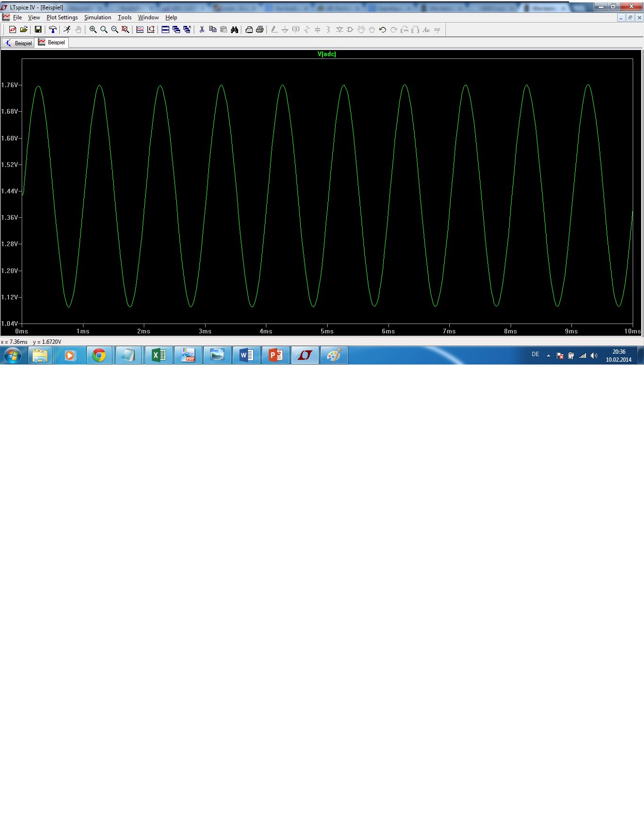Click the 5ms horizontal axis label
Viewport: 644px width, 813px height.
coord(327,331)
